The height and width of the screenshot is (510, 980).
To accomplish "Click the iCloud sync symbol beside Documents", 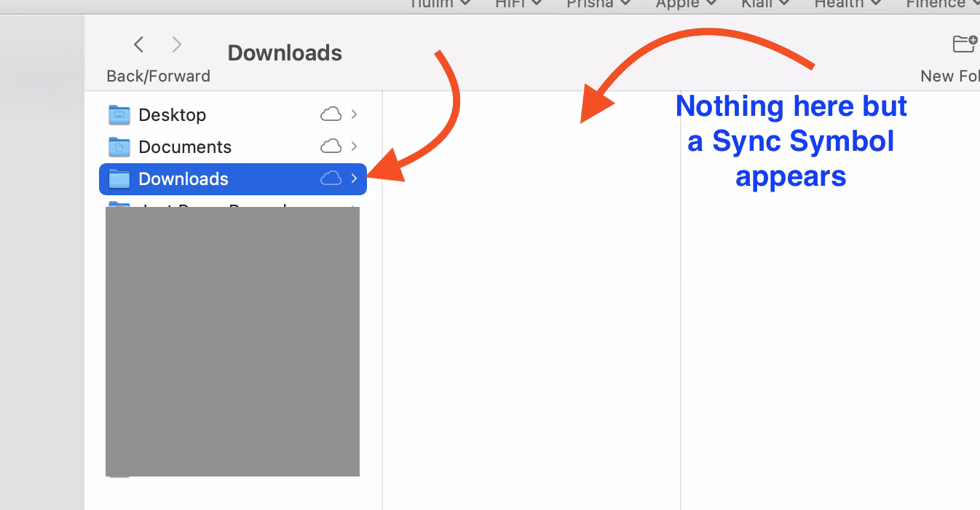I will (331, 146).
